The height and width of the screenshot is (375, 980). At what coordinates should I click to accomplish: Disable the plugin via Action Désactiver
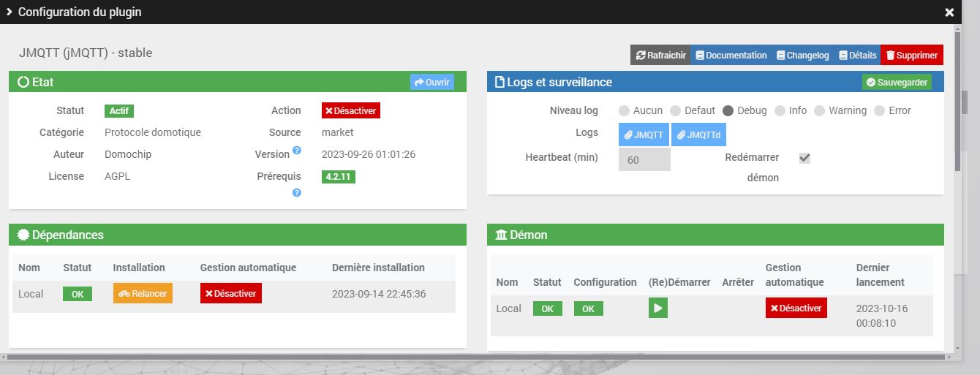(x=351, y=110)
